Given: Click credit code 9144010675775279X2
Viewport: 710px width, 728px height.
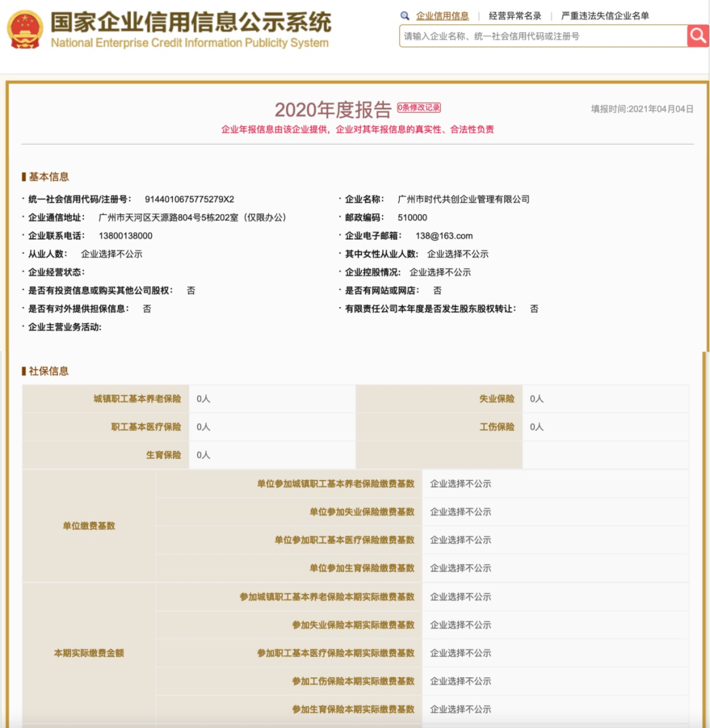Looking at the screenshot, I should coord(189,199).
